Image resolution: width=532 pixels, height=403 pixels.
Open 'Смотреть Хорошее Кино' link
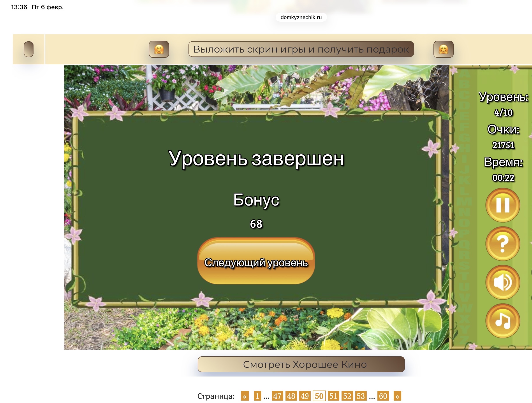[301, 364]
